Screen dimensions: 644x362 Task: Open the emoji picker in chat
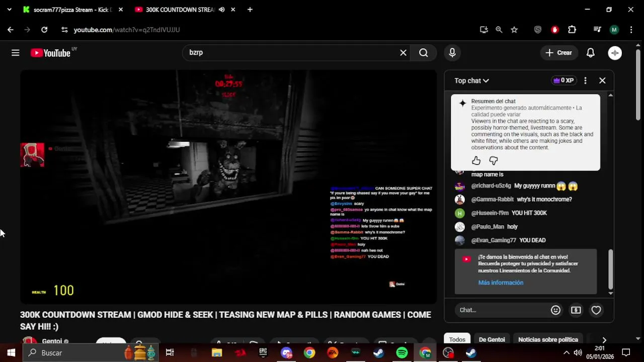point(555,310)
